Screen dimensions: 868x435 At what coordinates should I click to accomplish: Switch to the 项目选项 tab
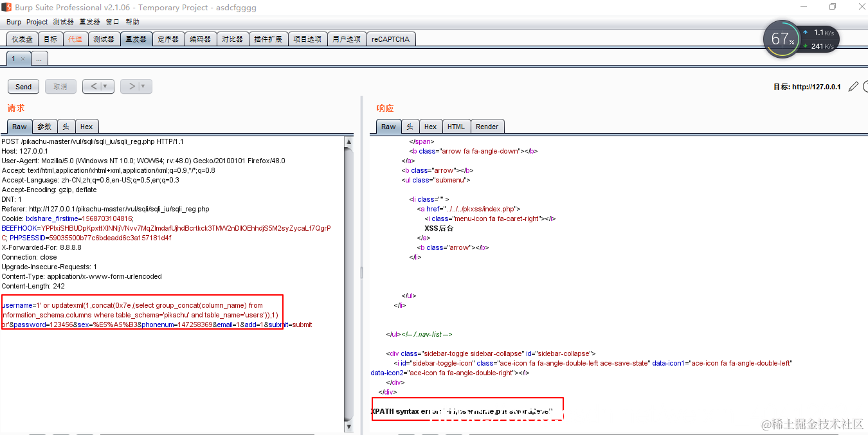pos(307,39)
